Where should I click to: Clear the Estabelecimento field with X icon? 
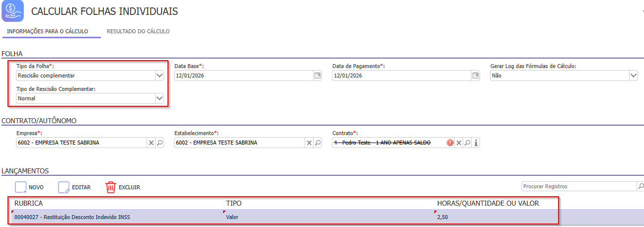pyautogui.click(x=309, y=143)
